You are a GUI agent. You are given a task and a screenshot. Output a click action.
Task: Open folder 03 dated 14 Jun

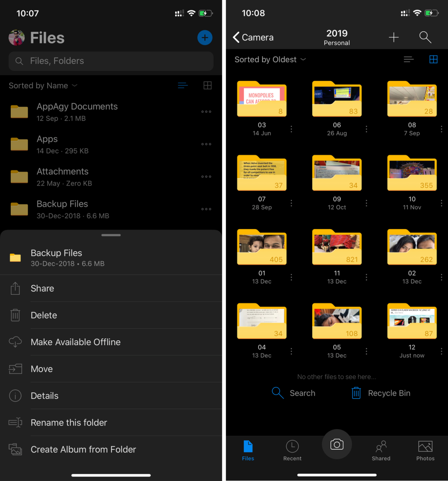point(262,99)
